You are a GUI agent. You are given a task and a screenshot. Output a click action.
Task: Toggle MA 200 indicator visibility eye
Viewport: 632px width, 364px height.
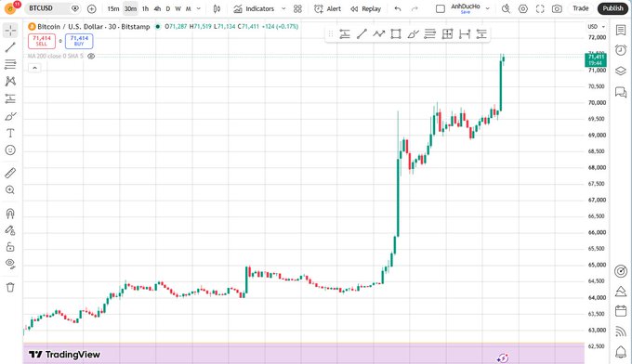(x=91, y=56)
